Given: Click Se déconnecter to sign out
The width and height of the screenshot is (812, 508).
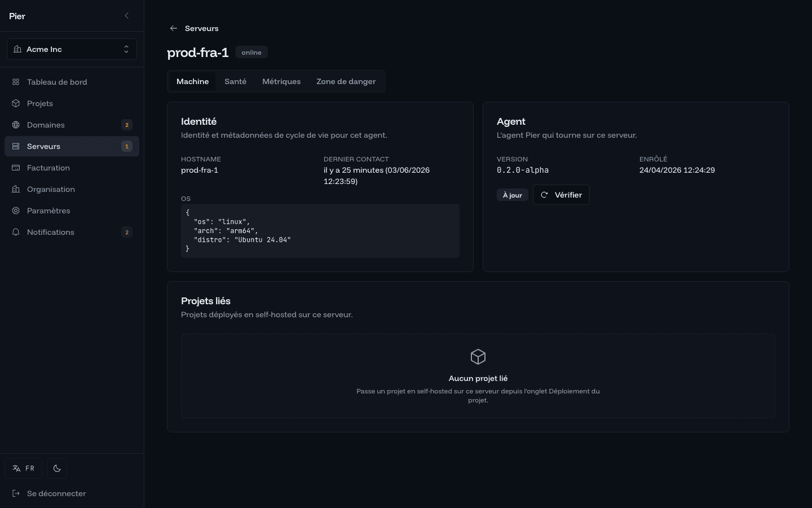Looking at the screenshot, I should point(72,493).
